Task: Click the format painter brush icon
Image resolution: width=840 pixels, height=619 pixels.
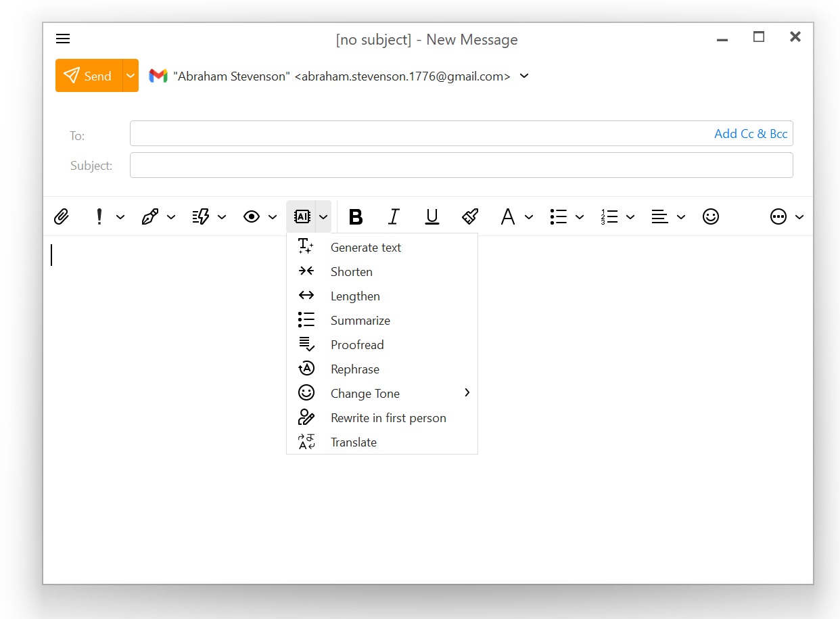Action: [x=470, y=216]
